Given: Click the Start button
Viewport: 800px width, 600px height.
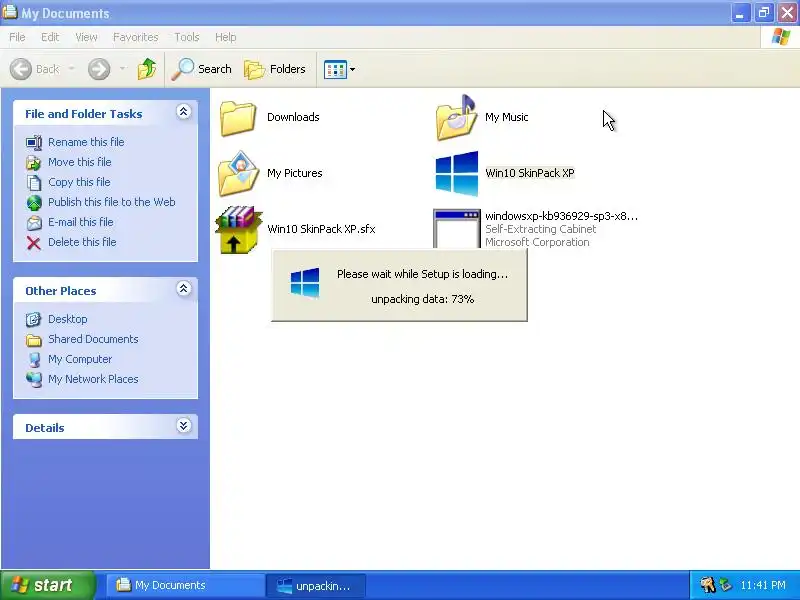Looking at the screenshot, I should [x=48, y=585].
